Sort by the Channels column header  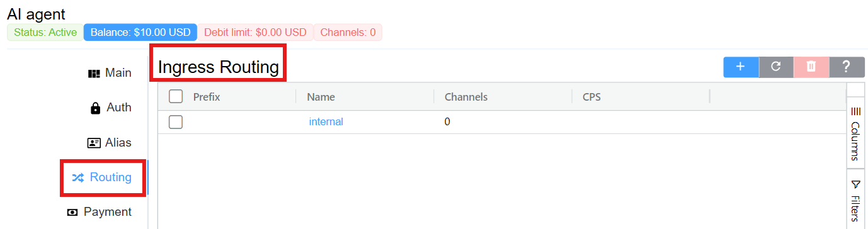click(x=466, y=97)
